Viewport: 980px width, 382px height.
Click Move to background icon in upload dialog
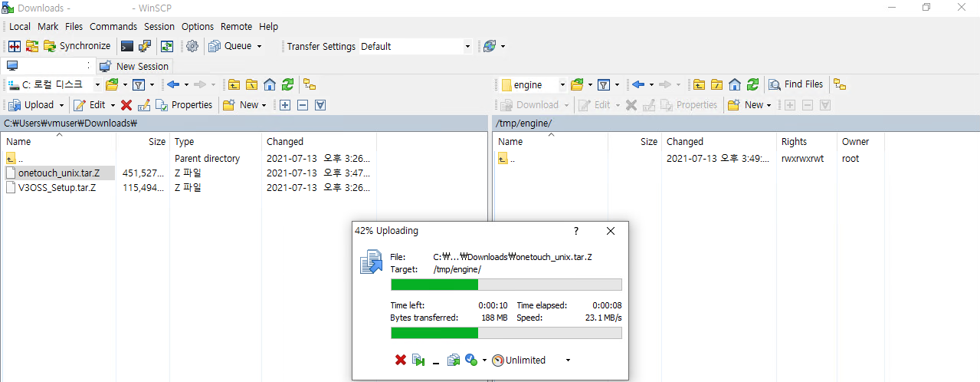tap(418, 360)
